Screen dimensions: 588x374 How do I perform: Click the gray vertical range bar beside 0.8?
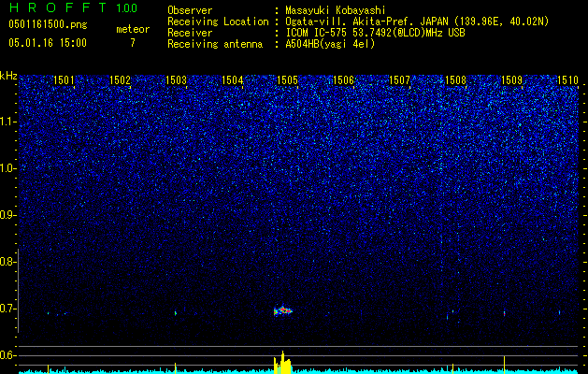18,291
